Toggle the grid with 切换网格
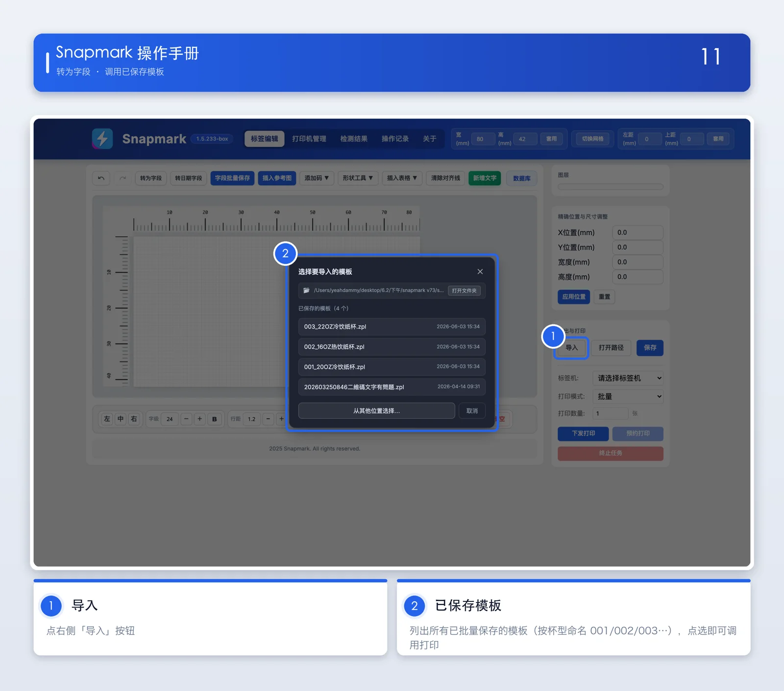Screen dimensions: 784x691 tap(593, 139)
